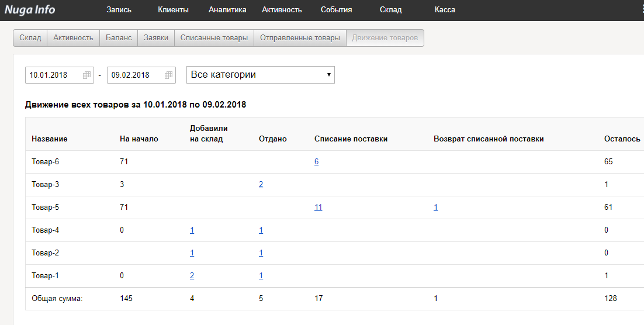This screenshot has height=325, width=644.
Task: Select 'События' in top navigation
Action: 336,10
